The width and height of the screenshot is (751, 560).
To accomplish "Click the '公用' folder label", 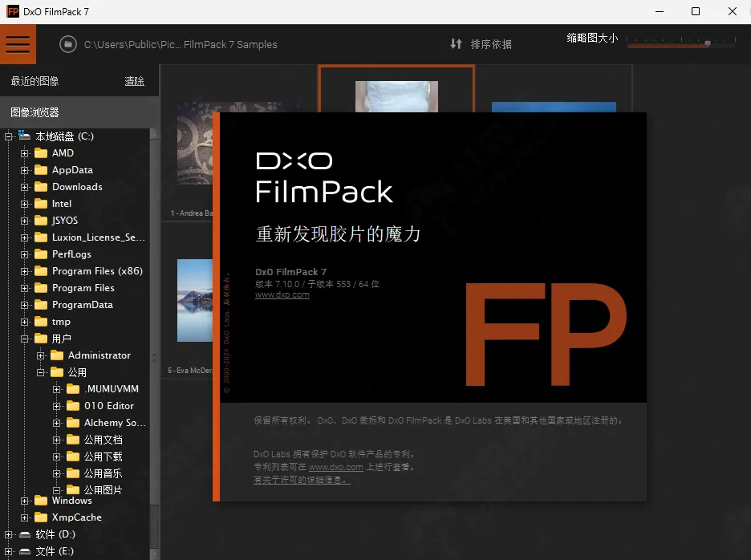I will point(77,372).
